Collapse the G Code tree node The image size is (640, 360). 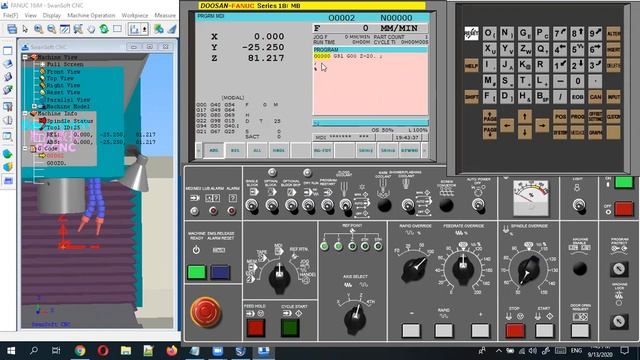pos(25,149)
